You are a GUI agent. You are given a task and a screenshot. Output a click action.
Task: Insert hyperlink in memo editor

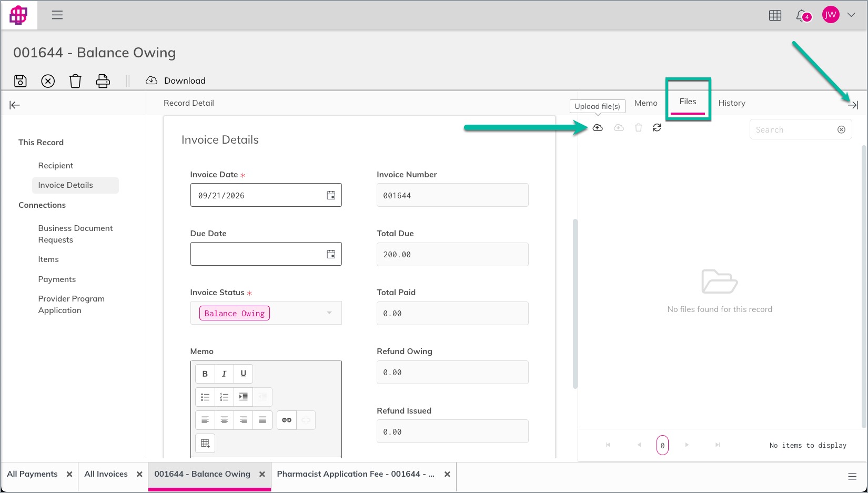point(287,420)
